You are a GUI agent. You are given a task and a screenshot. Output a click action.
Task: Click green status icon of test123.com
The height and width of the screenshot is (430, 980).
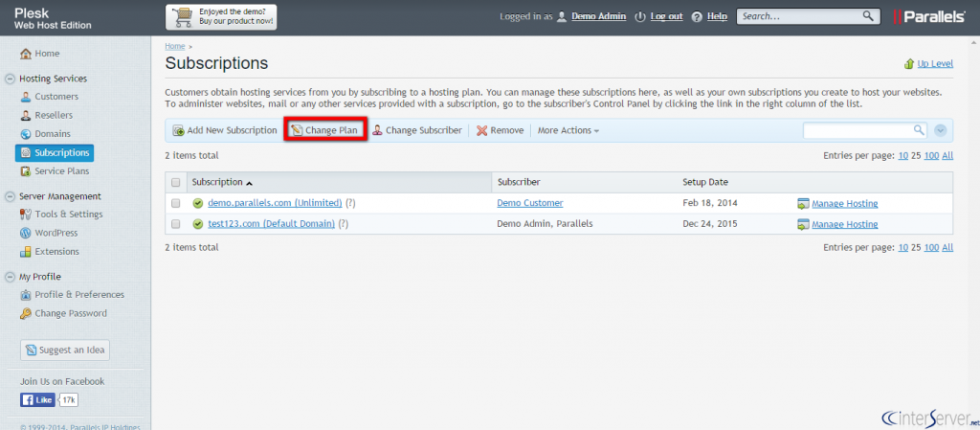[x=198, y=224]
